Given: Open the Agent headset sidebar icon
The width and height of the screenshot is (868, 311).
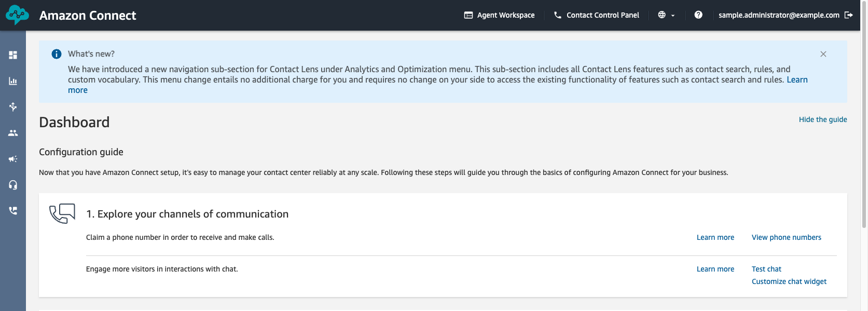Looking at the screenshot, I should point(13,185).
